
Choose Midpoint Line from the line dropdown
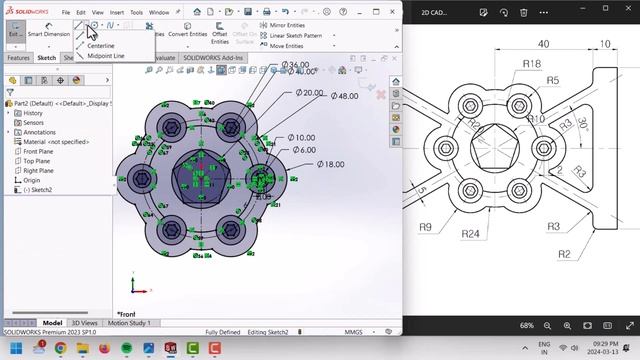[106, 56]
